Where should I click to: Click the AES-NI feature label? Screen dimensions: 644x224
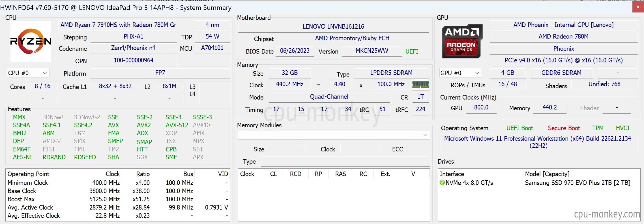(23, 157)
